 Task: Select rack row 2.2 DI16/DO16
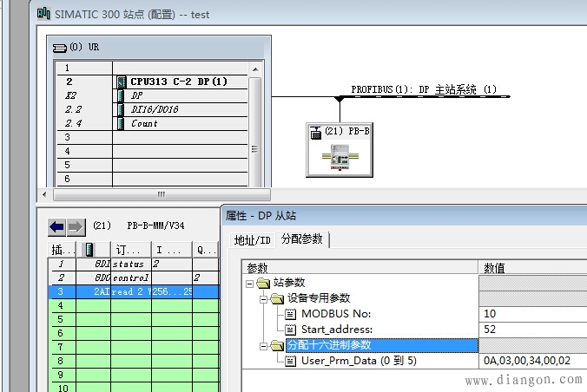(152, 109)
